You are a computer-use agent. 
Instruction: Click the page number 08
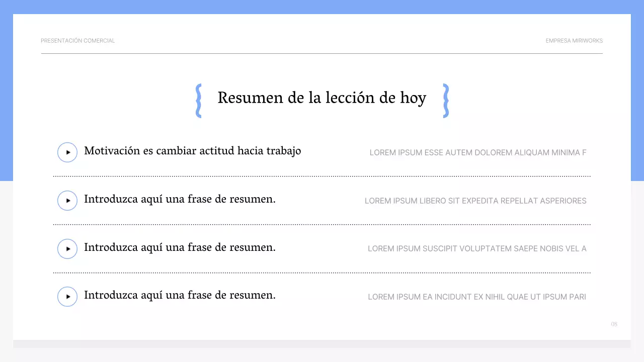pyautogui.click(x=614, y=324)
